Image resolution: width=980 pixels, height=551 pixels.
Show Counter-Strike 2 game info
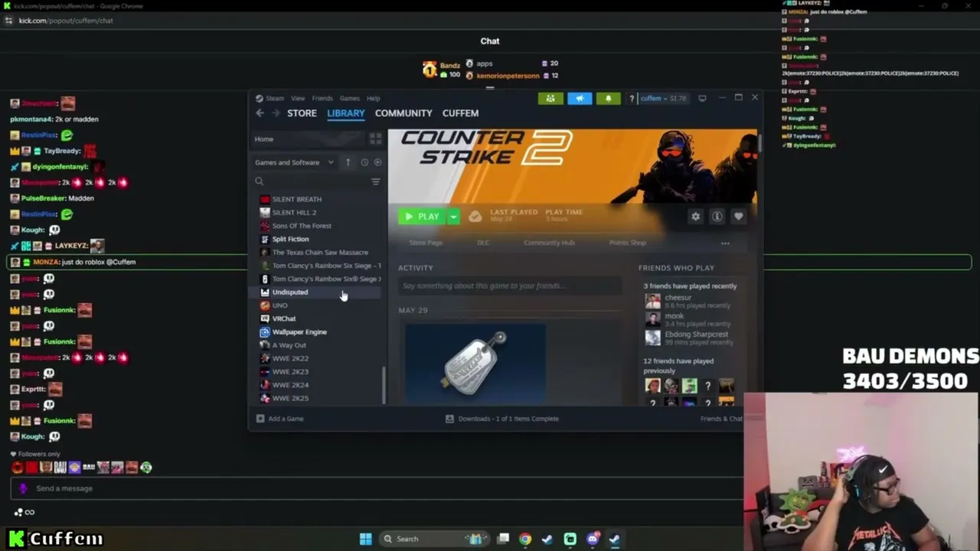pyautogui.click(x=717, y=217)
